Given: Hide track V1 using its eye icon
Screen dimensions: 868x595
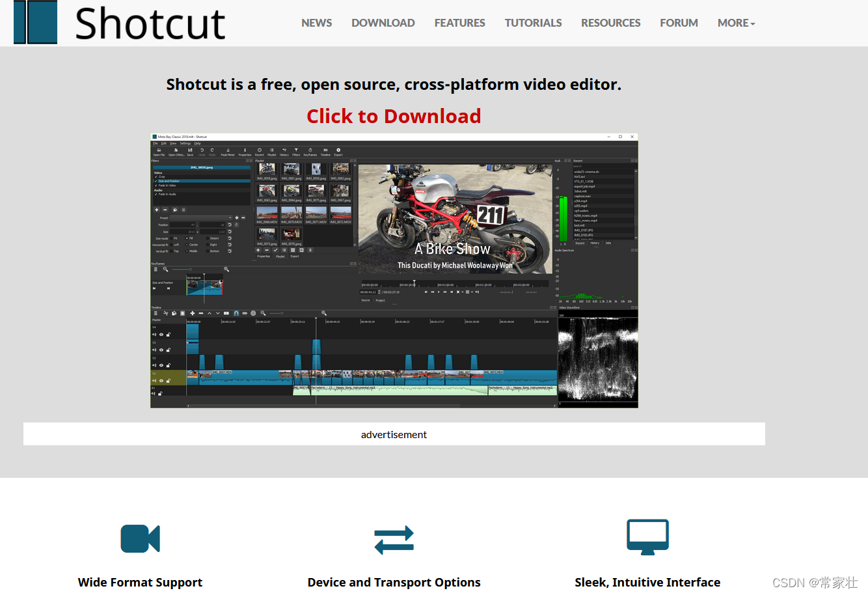Looking at the screenshot, I should click(161, 381).
